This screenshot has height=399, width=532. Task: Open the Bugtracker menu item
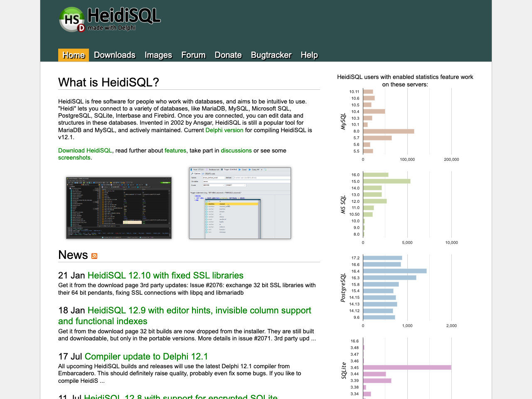pyautogui.click(x=271, y=55)
